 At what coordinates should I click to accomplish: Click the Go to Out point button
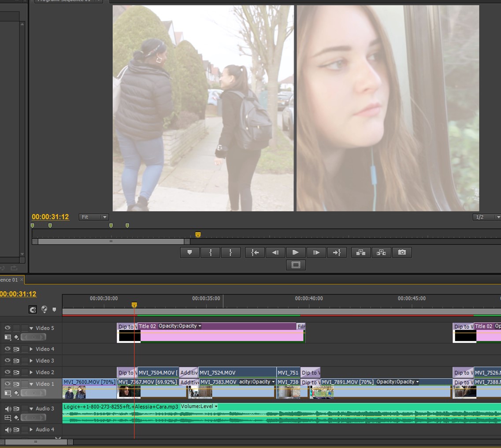pyautogui.click(x=337, y=252)
